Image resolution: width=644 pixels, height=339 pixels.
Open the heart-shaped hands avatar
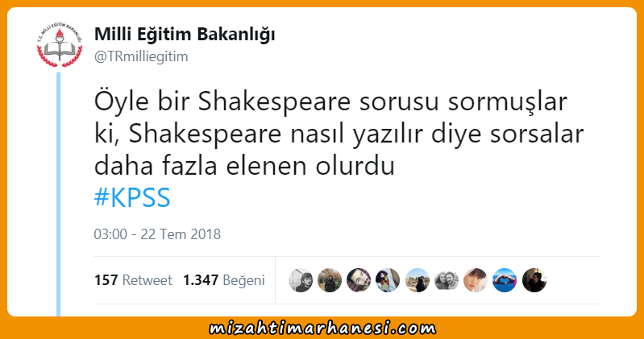[505, 280]
